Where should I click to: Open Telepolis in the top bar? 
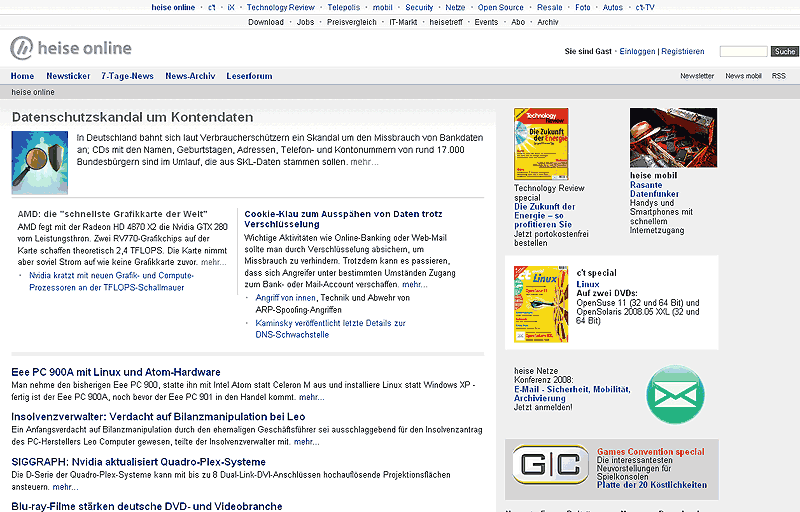click(344, 8)
